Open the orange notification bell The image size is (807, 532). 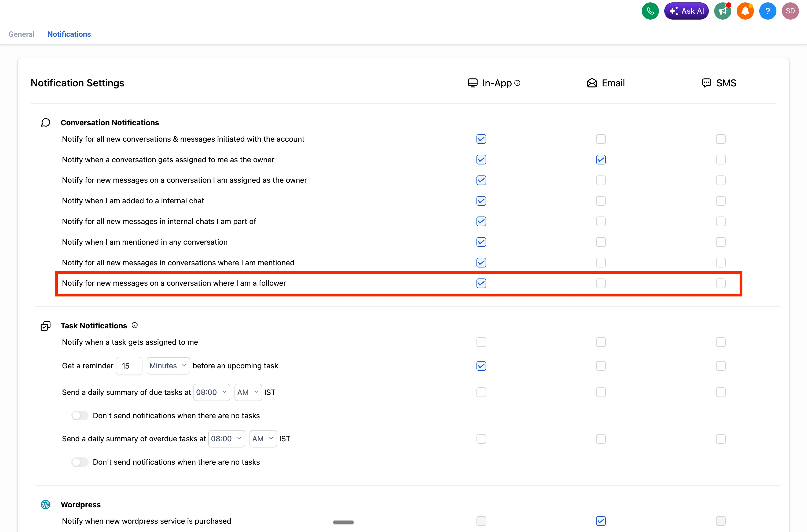pyautogui.click(x=745, y=10)
